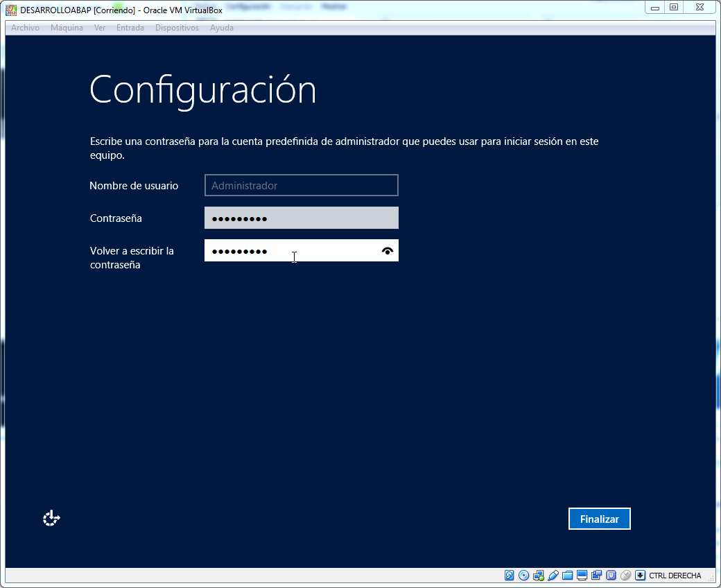The height and width of the screenshot is (588, 721).
Task: Open the Ver menu
Action: click(x=100, y=28)
